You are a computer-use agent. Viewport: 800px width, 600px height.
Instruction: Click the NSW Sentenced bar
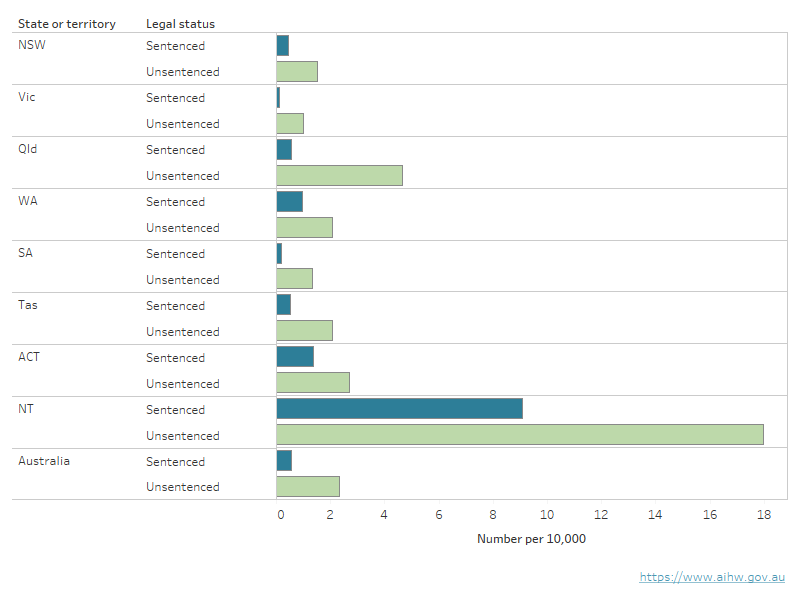click(x=283, y=45)
